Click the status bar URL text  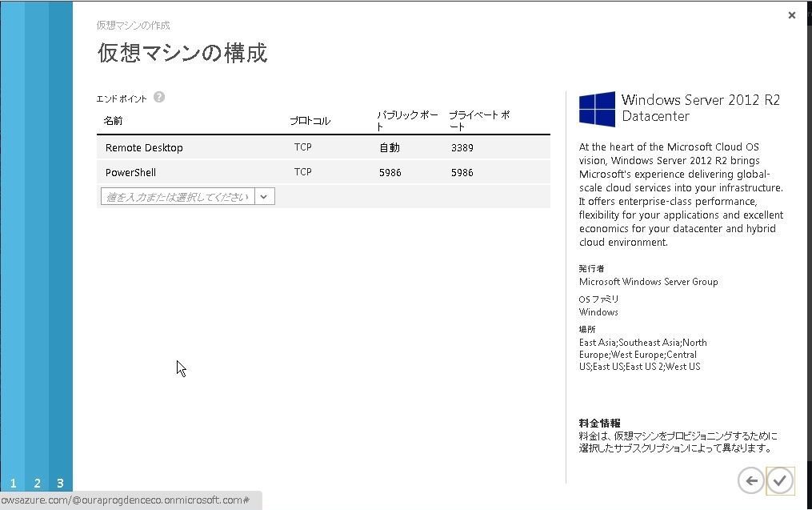tap(126, 500)
